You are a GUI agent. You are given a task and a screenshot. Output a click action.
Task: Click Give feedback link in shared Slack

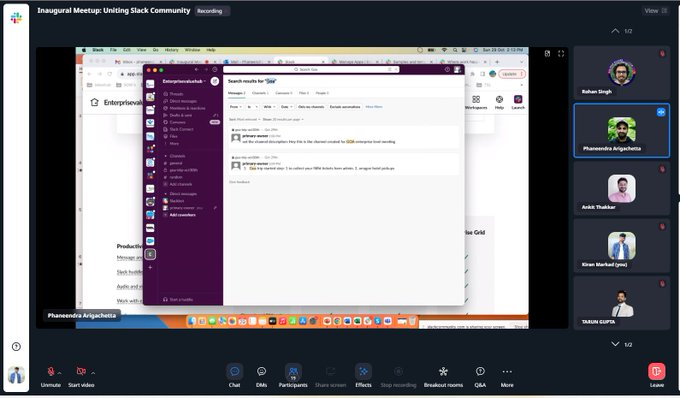coord(239,182)
